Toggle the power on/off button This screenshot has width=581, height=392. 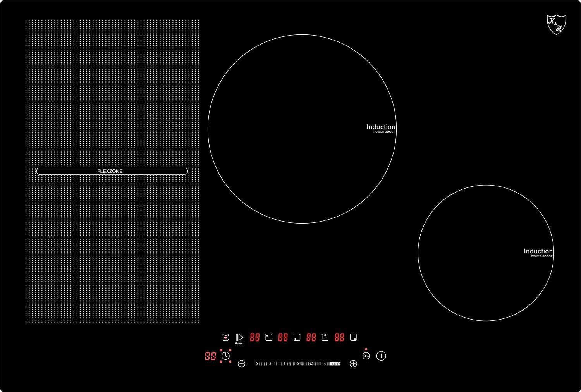coord(381,356)
